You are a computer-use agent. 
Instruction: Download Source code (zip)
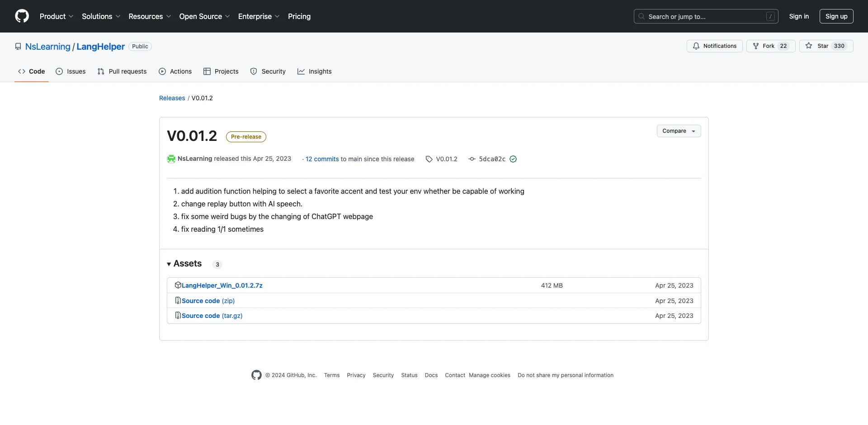[x=208, y=301]
